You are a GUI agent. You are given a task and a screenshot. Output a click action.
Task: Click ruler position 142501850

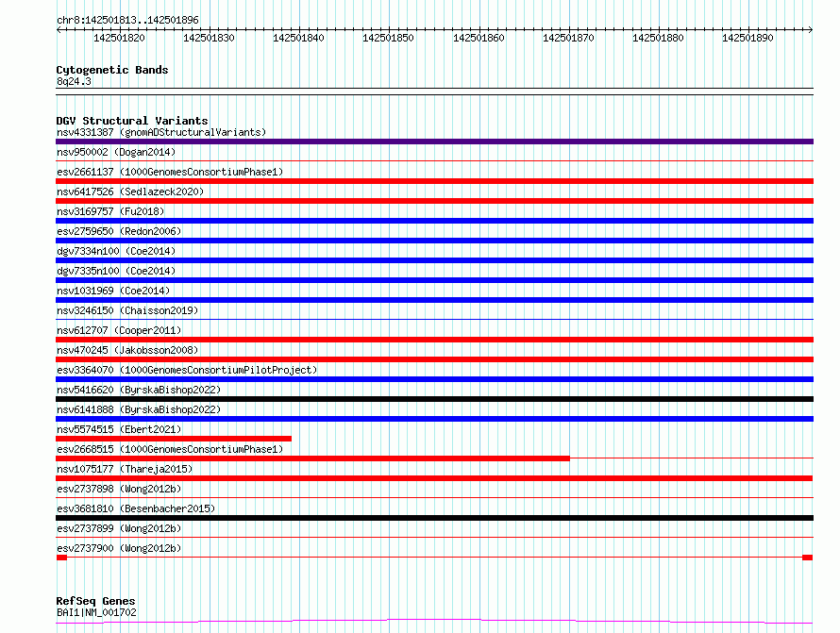(x=389, y=38)
